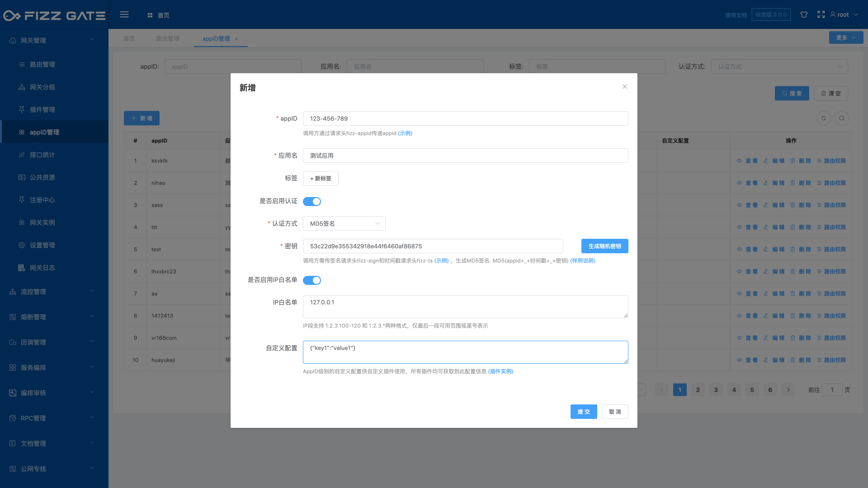Image resolution: width=868 pixels, height=488 pixels.
Task: Turn off the IP白名单 toggle
Action: point(312,280)
